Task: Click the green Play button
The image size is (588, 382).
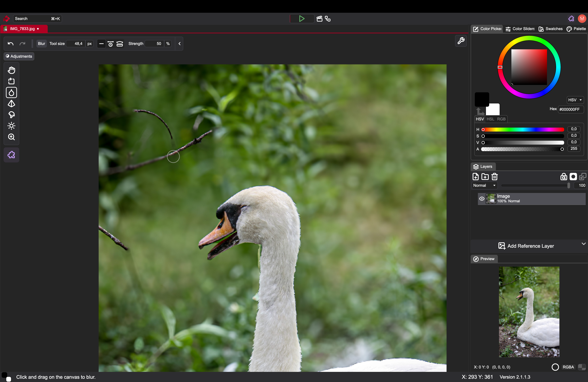Action: 302,19
